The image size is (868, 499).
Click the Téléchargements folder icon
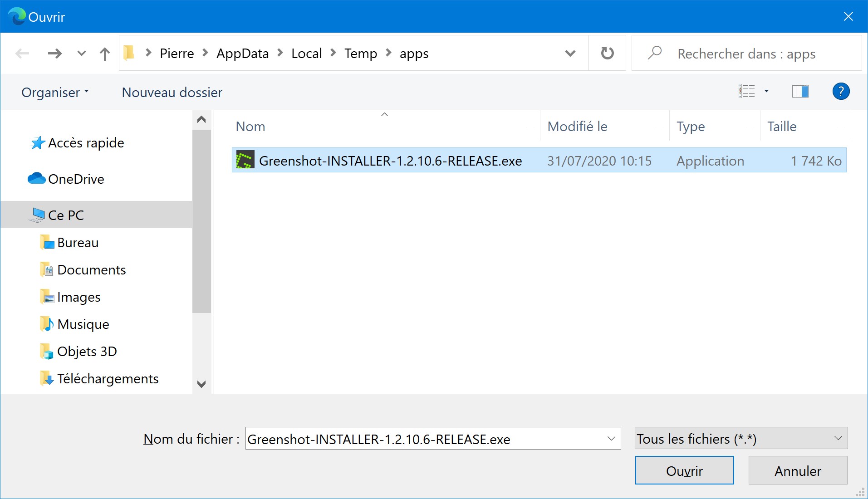point(47,378)
